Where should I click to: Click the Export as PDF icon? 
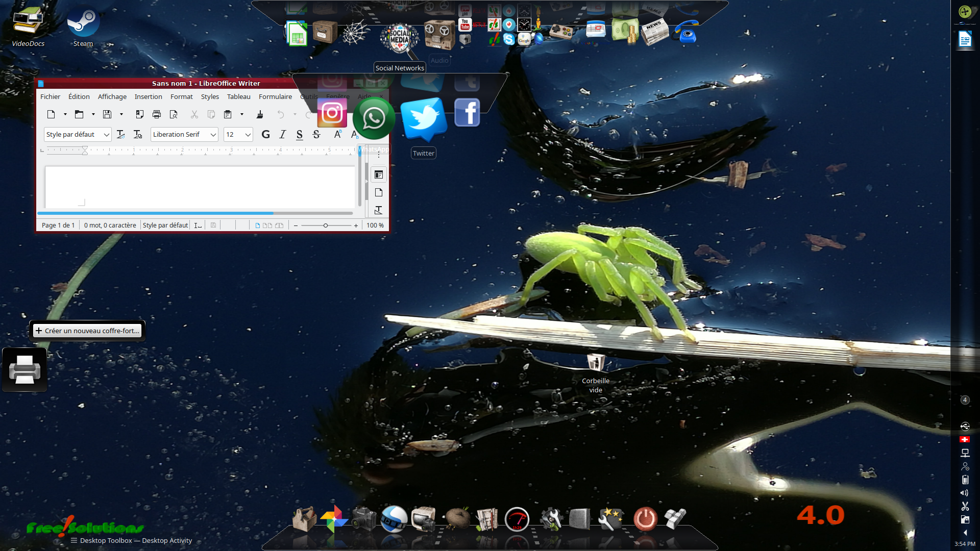[x=139, y=114]
